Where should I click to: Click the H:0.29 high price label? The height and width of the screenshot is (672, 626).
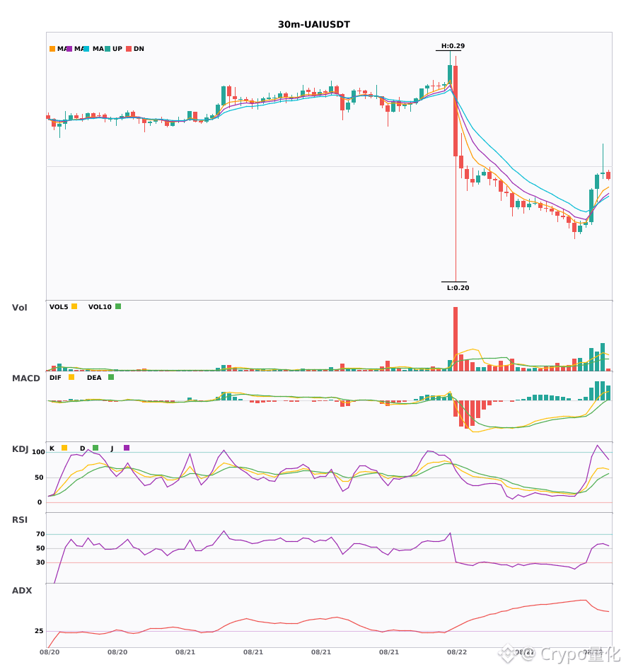click(453, 46)
